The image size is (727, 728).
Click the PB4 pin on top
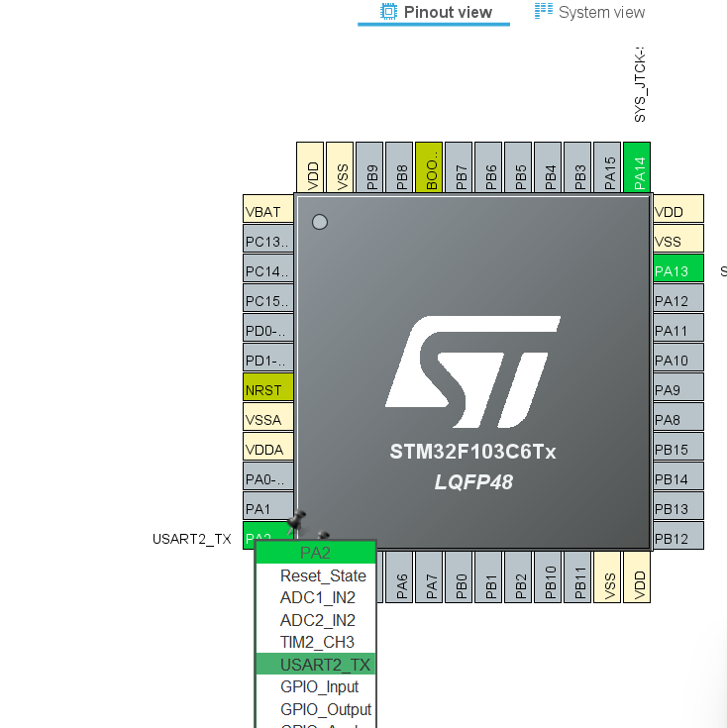click(548, 167)
